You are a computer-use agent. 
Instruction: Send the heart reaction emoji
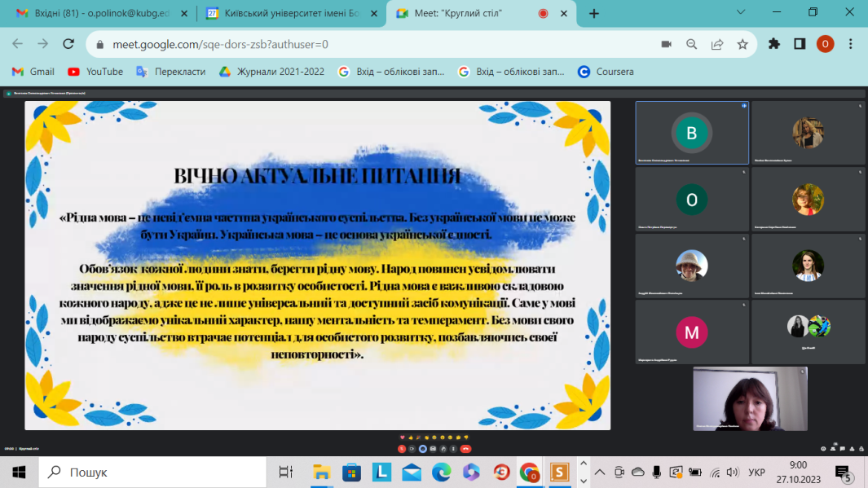(403, 437)
